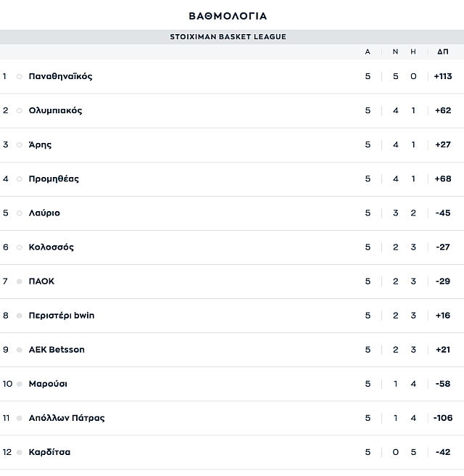This screenshot has height=476, width=464.
Task: Click the A games column header
Action: [368, 52]
